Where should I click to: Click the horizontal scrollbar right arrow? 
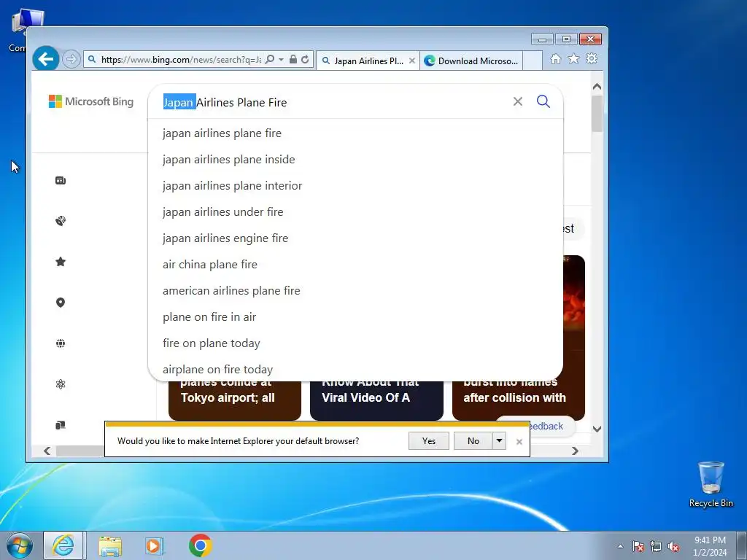point(575,451)
